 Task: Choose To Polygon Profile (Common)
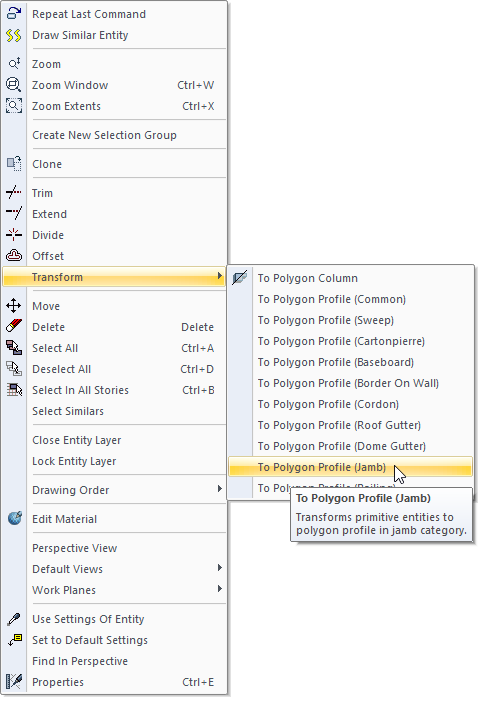click(x=350, y=299)
